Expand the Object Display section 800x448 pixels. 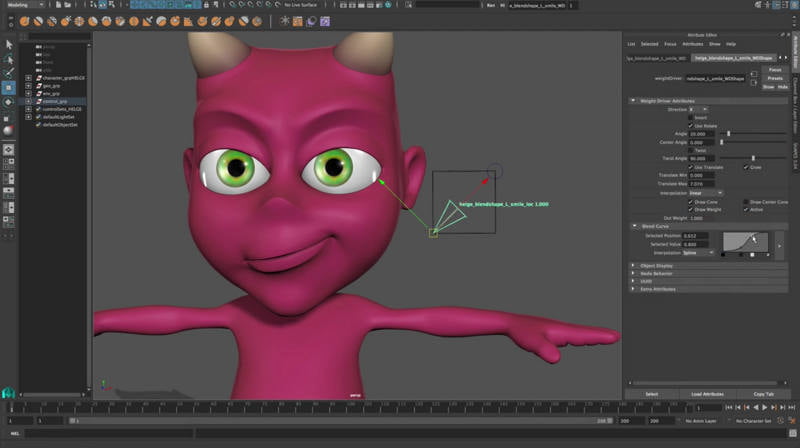coord(633,265)
